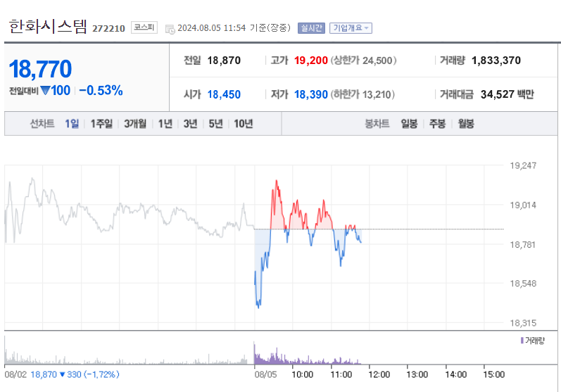Click the current price 18,770
The width and height of the screenshot is (561, 392).
(40, 69)
